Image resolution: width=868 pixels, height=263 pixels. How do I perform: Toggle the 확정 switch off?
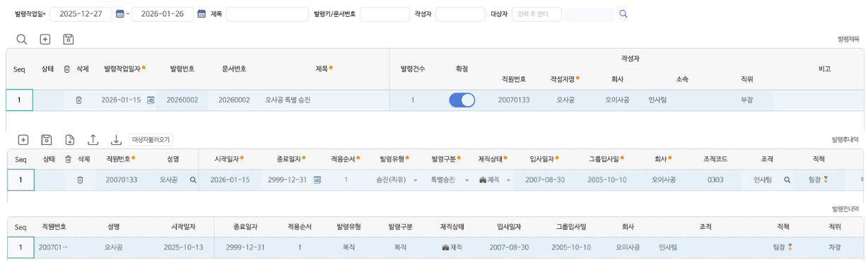point(462,100)
